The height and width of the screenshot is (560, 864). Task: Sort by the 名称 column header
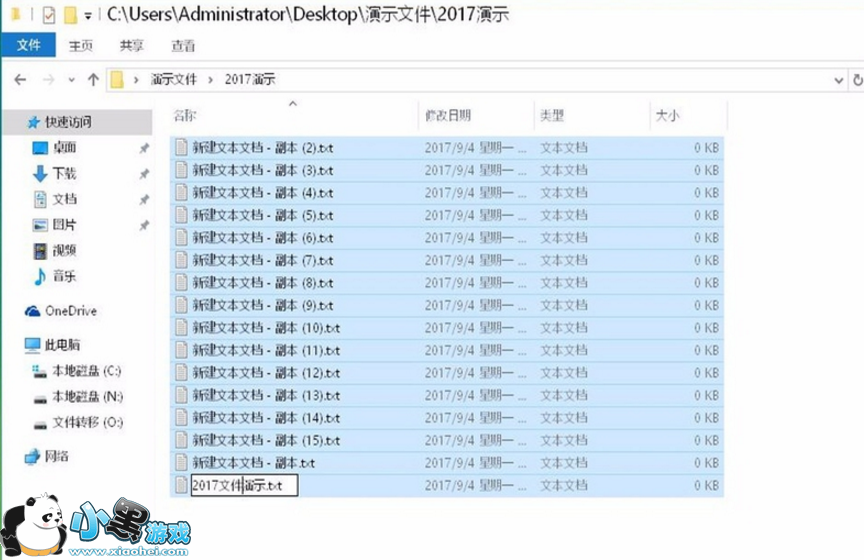coord(185,116)
